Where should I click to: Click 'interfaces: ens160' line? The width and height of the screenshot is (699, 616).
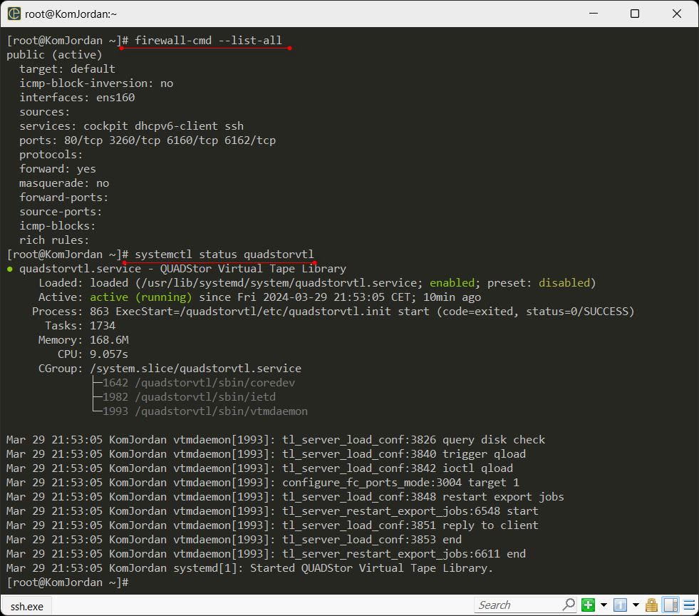pos(77,98)
